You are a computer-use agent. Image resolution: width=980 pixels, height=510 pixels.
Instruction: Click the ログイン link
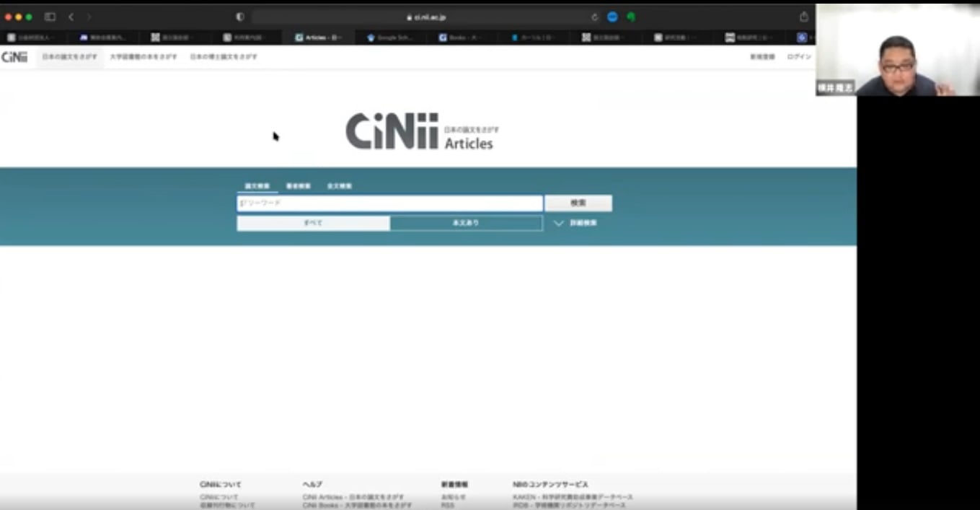[x=799, y=57]
